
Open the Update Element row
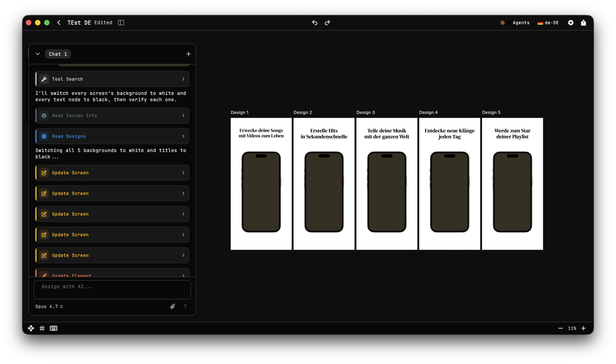pyautogui.click(x=112, y=273)
